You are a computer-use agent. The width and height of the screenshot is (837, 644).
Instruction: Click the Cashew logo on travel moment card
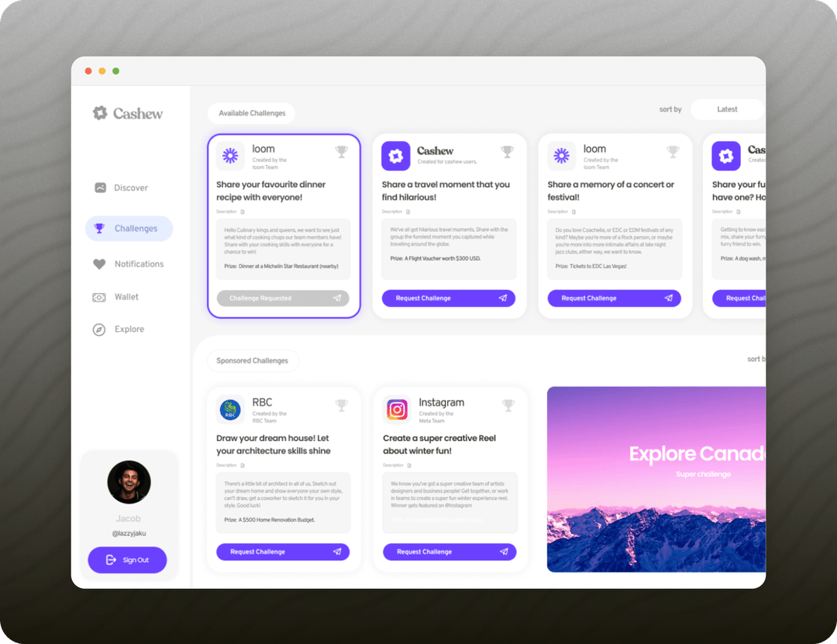point(396,156)
